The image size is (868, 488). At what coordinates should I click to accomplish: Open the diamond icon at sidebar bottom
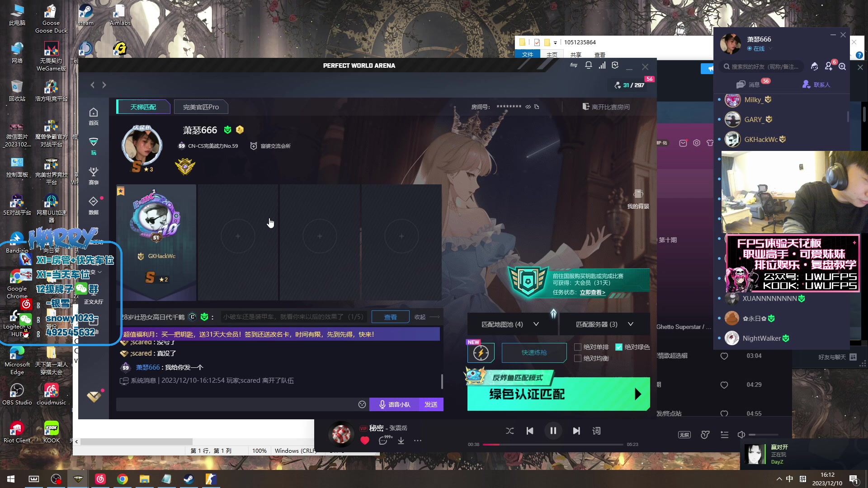point(94,396)
